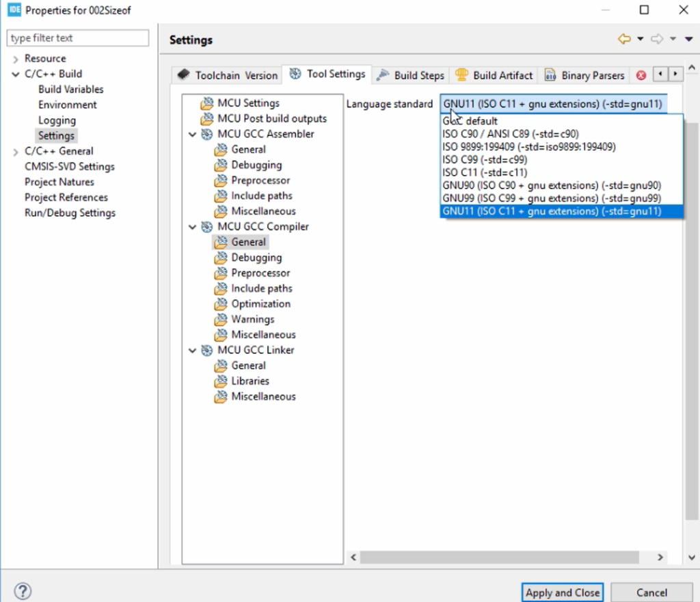Click the MCU GCC Linker gear icon
This screenshot has height=602, width=700.
[206, 351]
